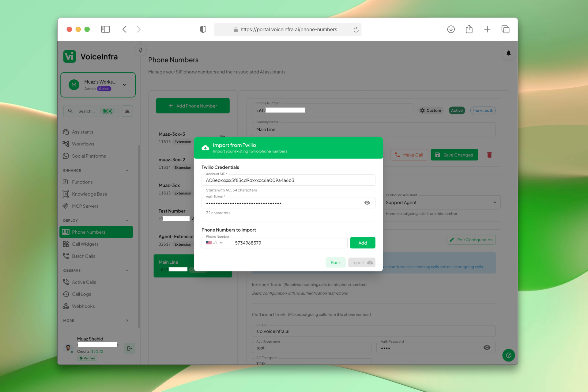588x392 pixels.
Task: Open the browser share icon
Action: (x=469, y=29)
